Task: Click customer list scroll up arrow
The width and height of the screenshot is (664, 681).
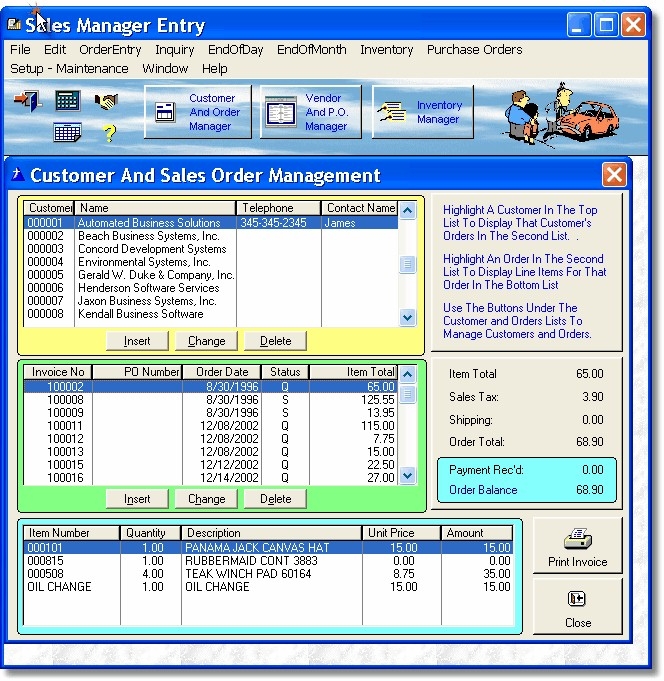Action: 407,211
